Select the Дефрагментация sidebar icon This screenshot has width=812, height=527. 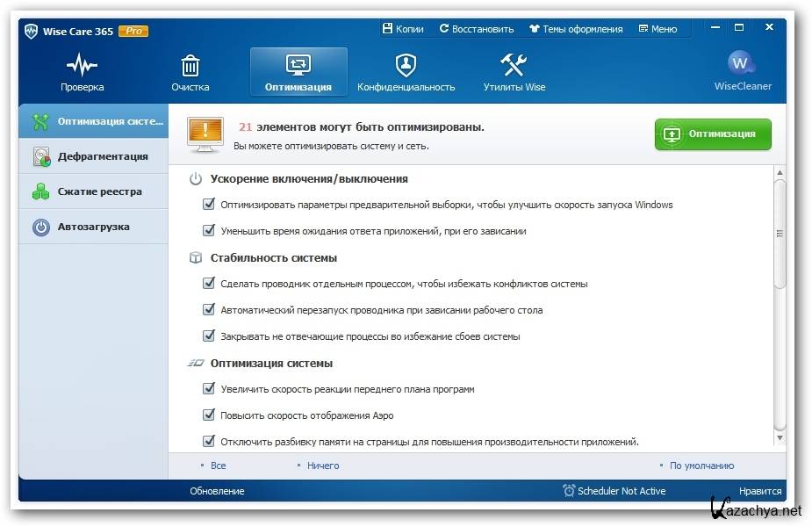point(41,156)
